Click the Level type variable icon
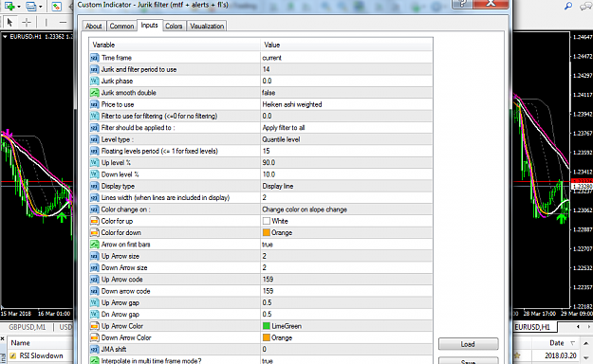 click(95, 139)
